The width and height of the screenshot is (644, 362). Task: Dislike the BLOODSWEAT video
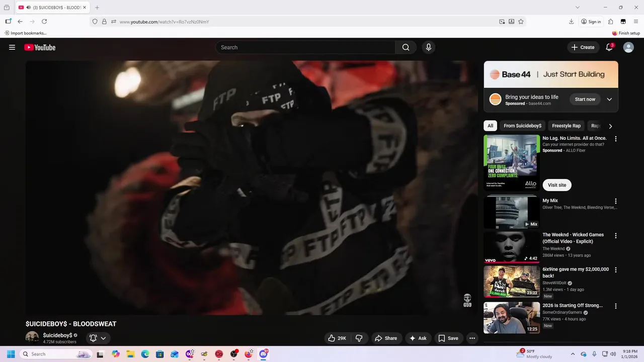click(359, 338)
